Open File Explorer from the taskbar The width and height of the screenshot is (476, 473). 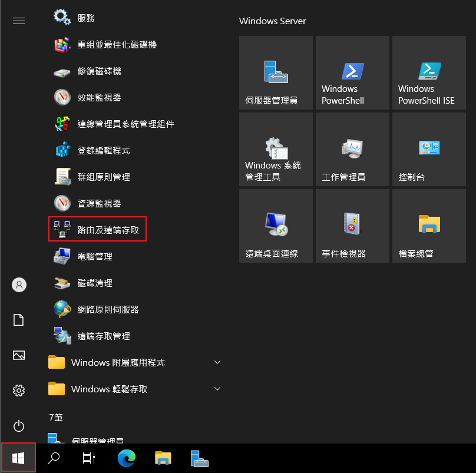coord(163,458)
